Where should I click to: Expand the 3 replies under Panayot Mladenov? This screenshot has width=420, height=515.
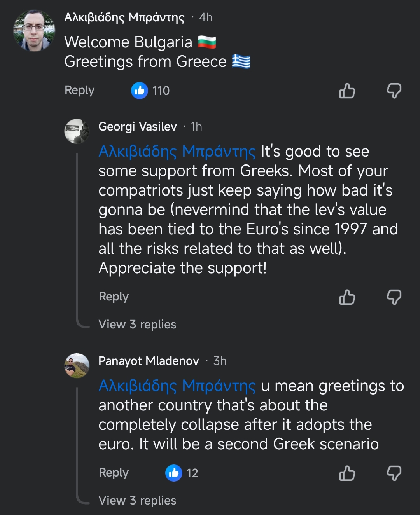(137, 501)
